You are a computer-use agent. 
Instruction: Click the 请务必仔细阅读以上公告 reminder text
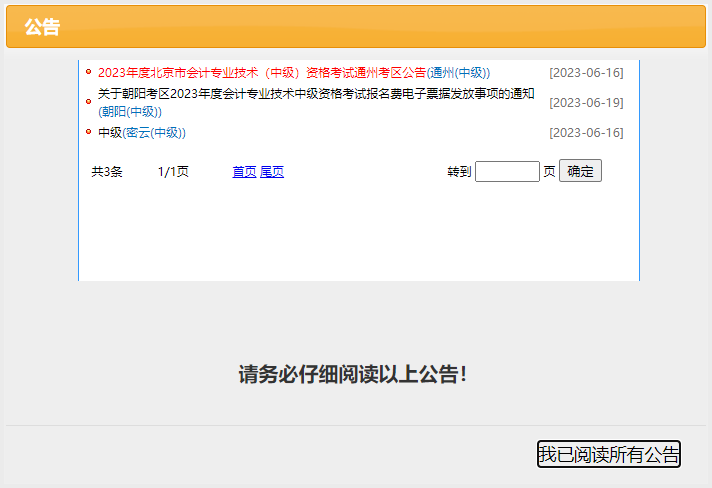click(x=352, y=375)
